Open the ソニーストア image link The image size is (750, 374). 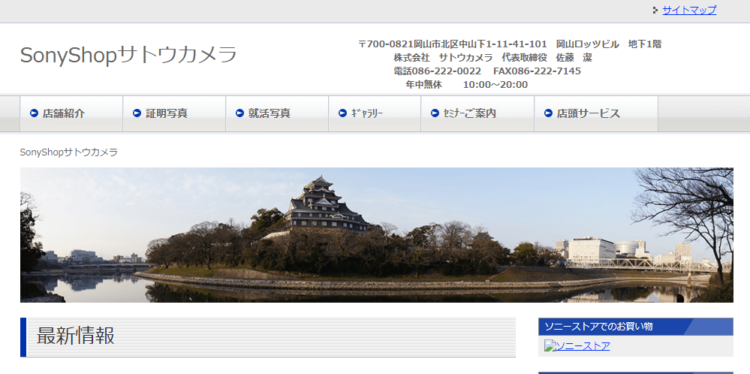[x=577, y=346]
